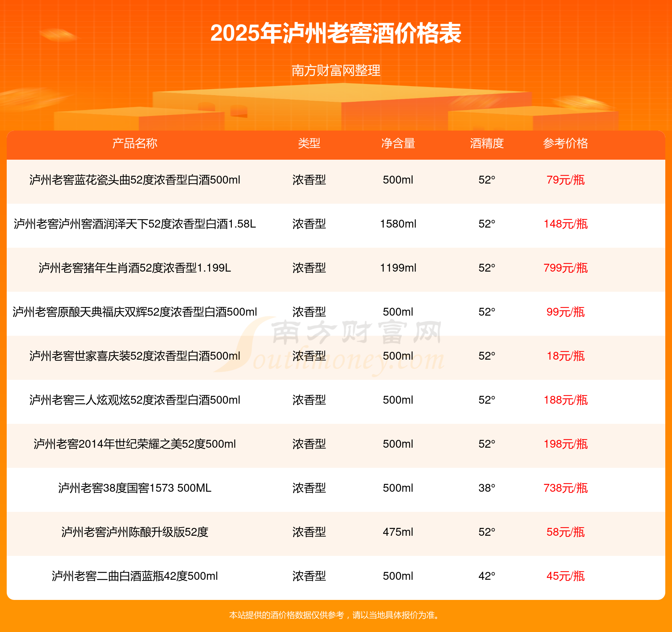Screen dimensions: 672x632
Task: Select the price 188元/瓶
Action: pyautogui.click(x=566, y=400)
